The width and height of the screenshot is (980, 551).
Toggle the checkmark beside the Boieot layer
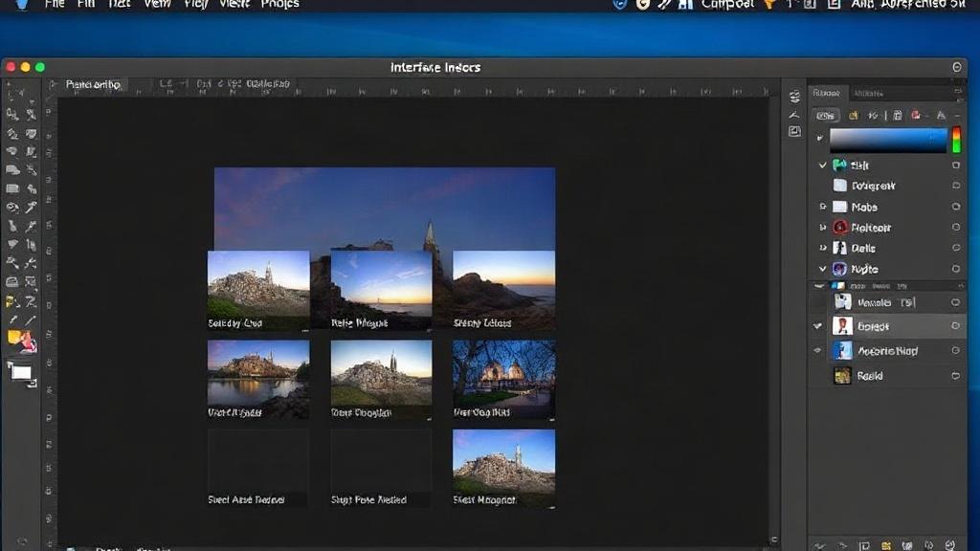[817, 325]
